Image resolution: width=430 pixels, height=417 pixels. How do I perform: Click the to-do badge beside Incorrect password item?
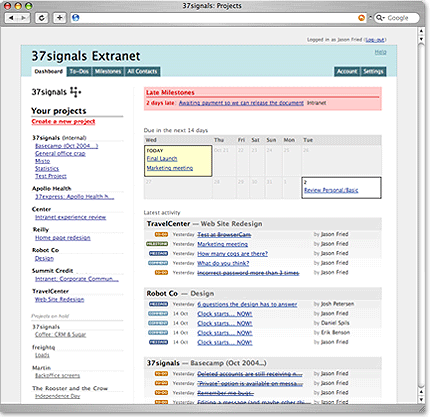coord(161,273)
